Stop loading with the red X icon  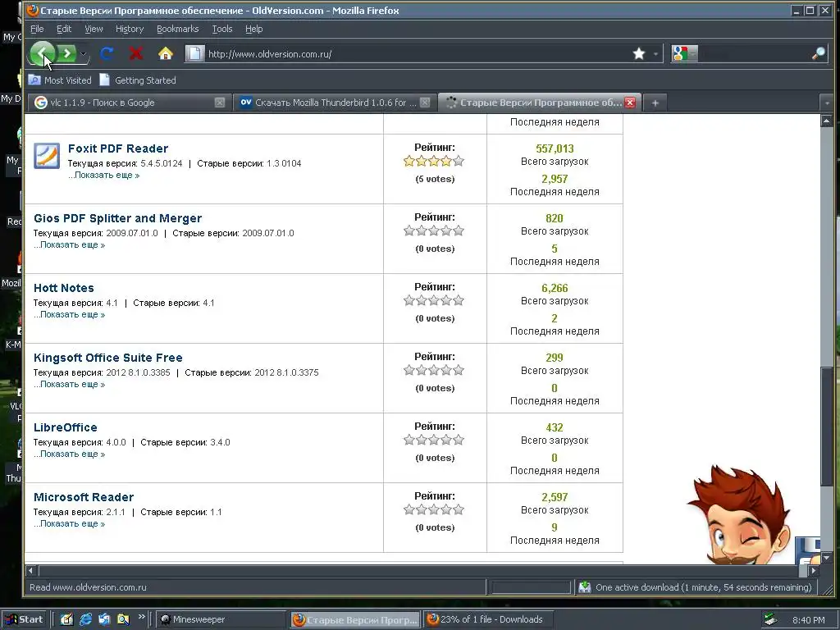click(136, 53)
